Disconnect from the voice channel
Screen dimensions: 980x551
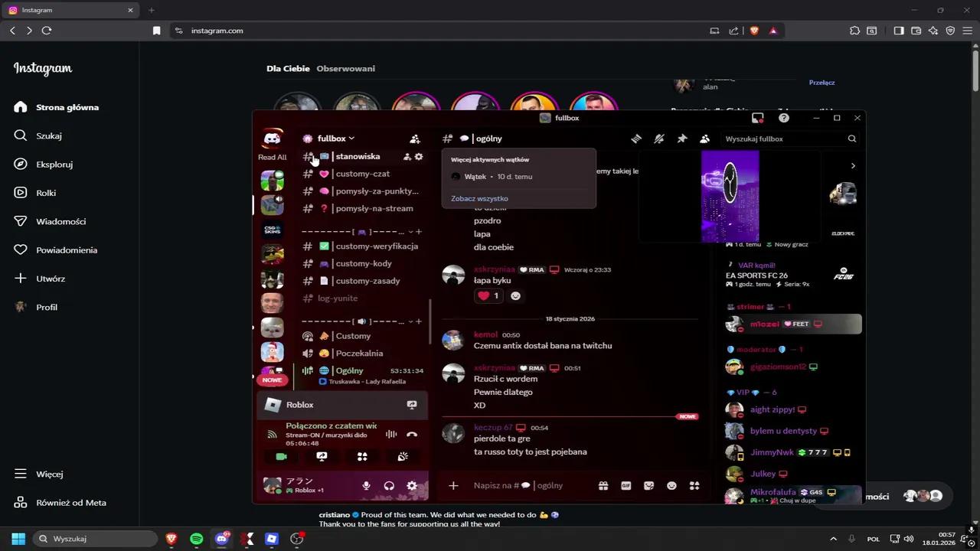tap(412, 434)
